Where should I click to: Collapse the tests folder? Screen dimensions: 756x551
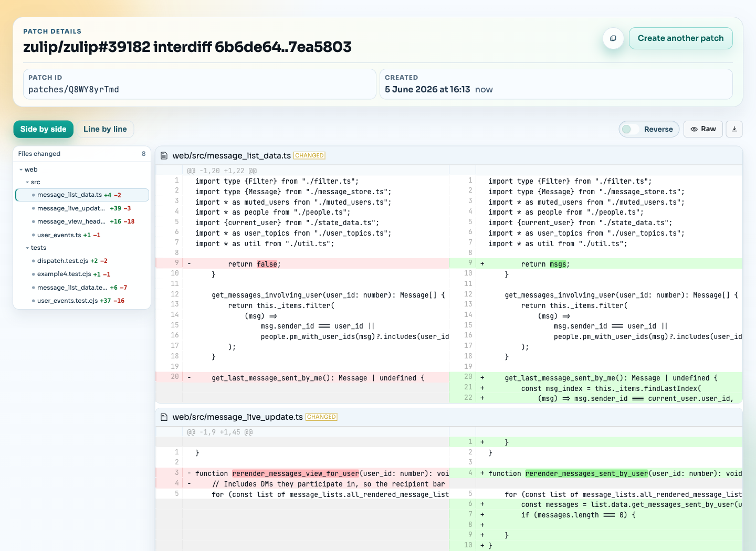click(x=36, y=248)
